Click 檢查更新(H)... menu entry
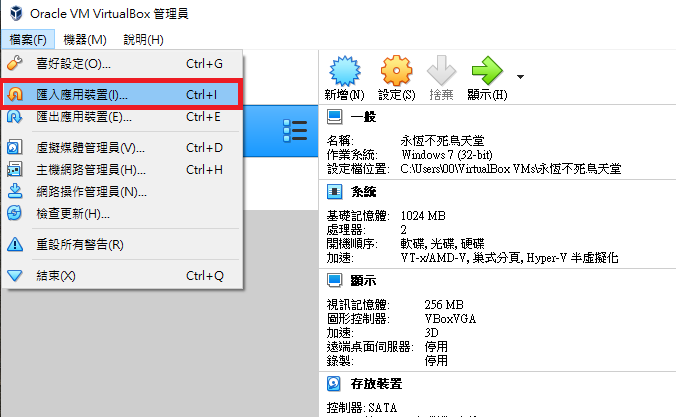This screenshot has width=676, height=417. click(x=122, y=213)
